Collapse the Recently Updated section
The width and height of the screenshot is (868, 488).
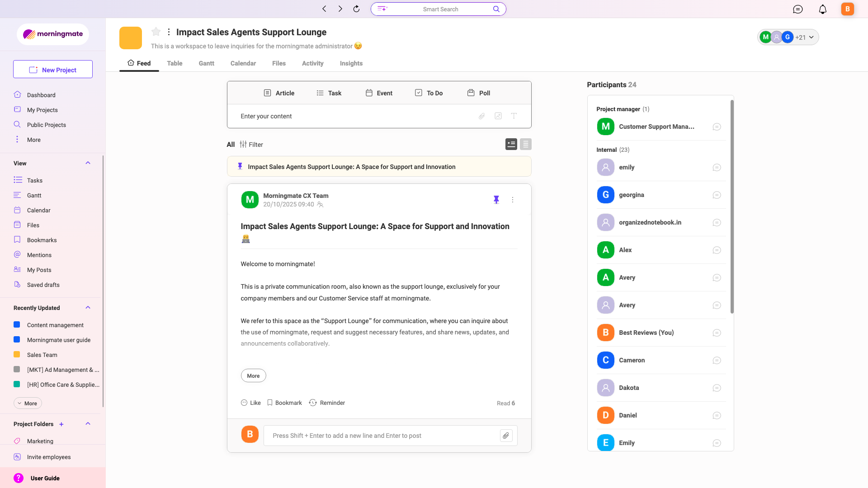point(88,308)
